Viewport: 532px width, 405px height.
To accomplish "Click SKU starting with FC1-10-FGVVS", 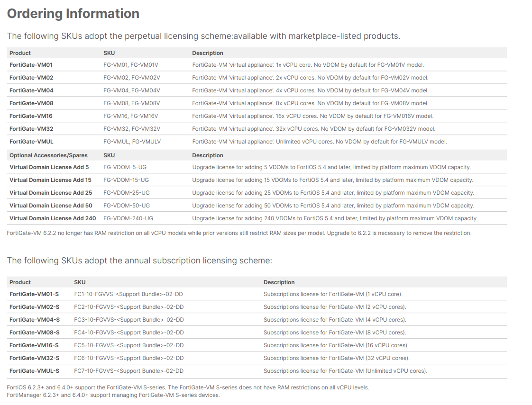I will click(x=128, y=294).
